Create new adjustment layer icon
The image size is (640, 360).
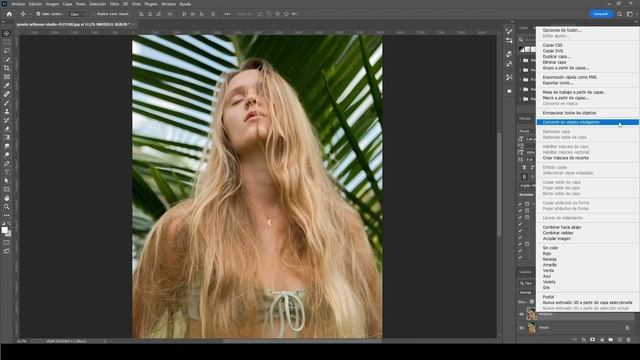pos(602,340)
